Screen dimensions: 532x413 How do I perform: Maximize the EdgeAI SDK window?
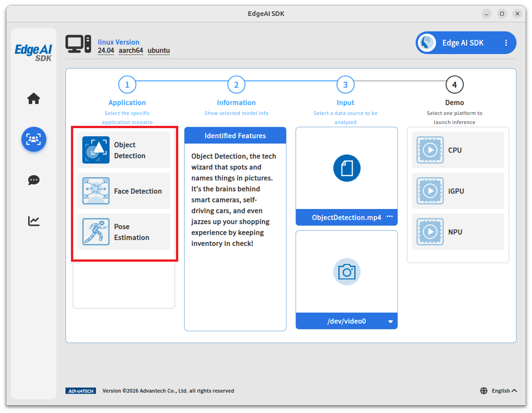pyautogui.click(x=502, y=14)
